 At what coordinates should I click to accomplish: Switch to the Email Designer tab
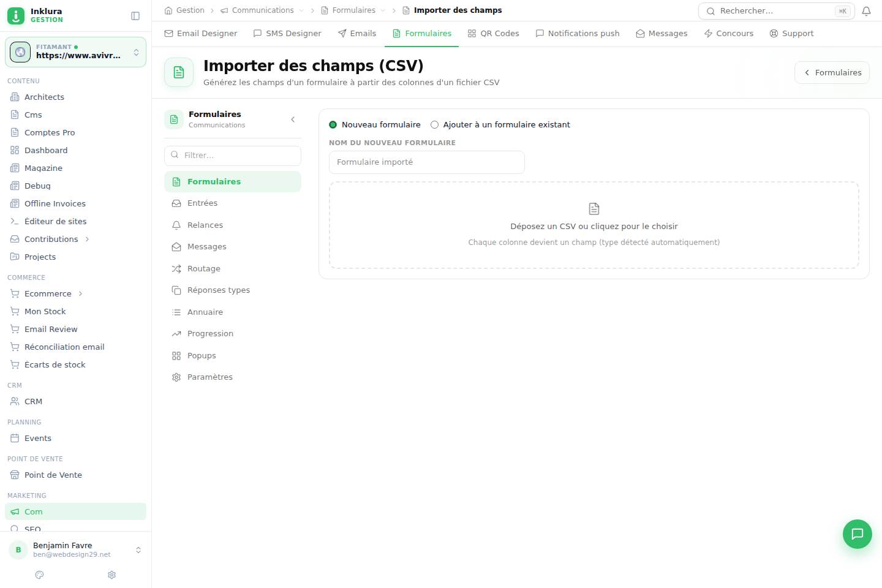coord(201,33)
